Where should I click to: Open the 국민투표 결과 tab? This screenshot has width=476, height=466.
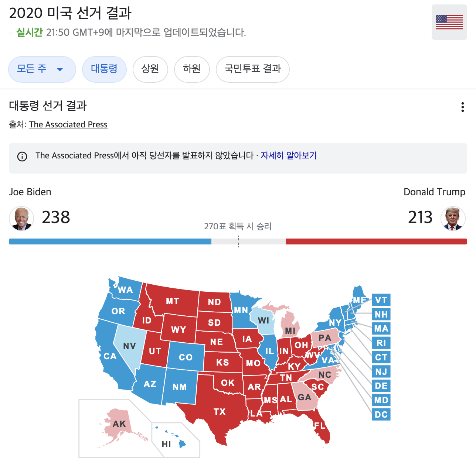(x=252, y=69)
